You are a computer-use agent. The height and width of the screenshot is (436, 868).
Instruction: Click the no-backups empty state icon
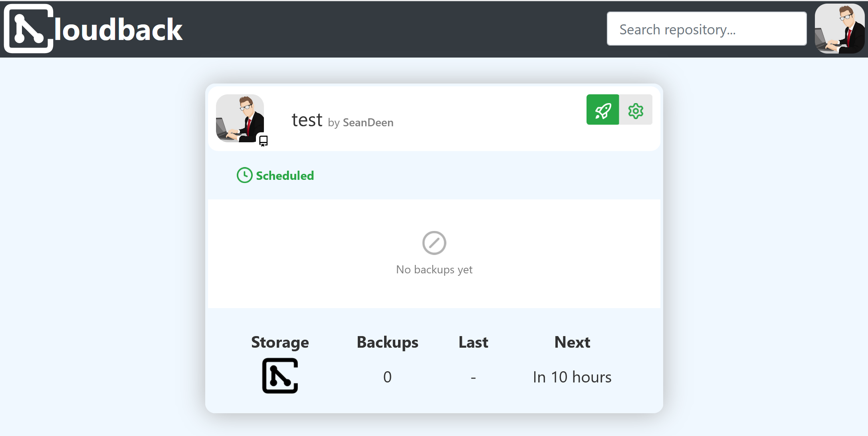click(434, 243)
